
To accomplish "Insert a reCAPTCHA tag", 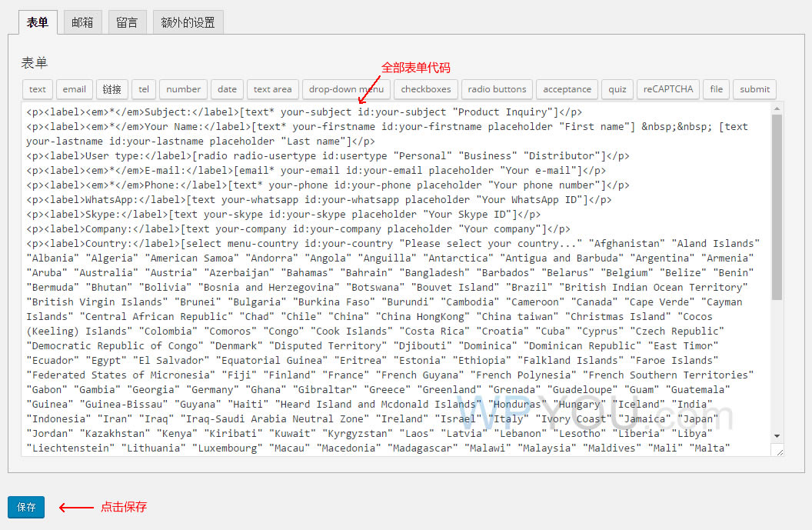I will point(668,89).
